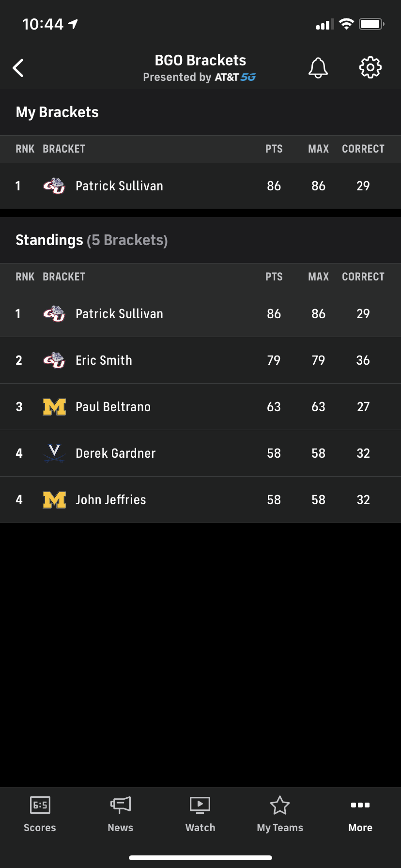
Task: Tap Michigan logo beside Paul Beltrano
Action: point(54,407)
